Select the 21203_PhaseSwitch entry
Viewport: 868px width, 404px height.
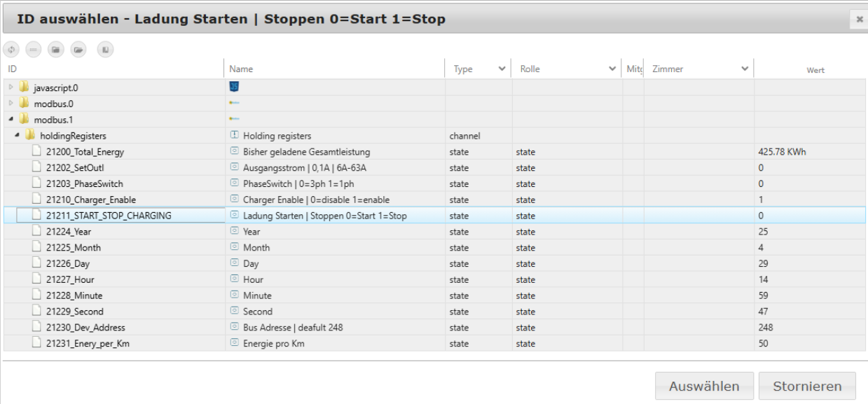tap(84, 183)
